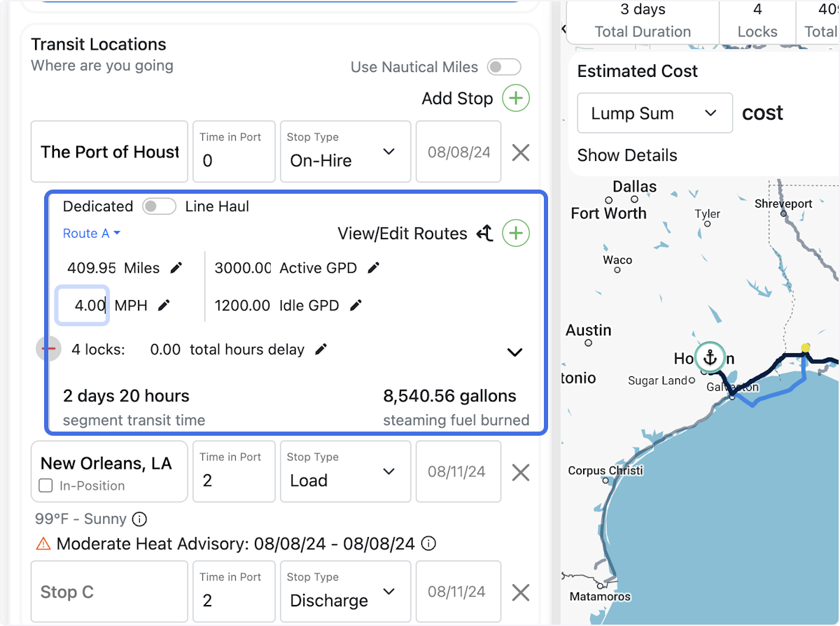Click the anchor marker on map

[x=710, y=358]
